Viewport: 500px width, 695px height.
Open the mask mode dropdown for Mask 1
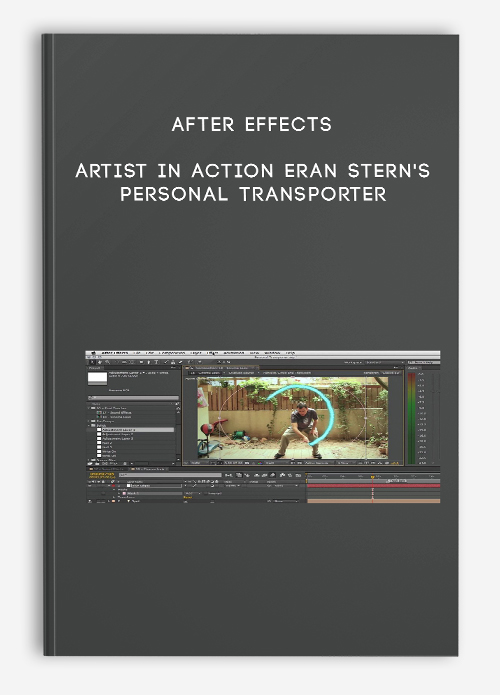tap(192, 493)
